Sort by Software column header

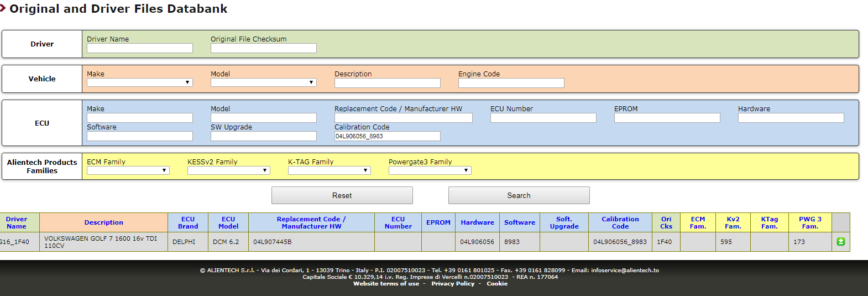(520, 222)
